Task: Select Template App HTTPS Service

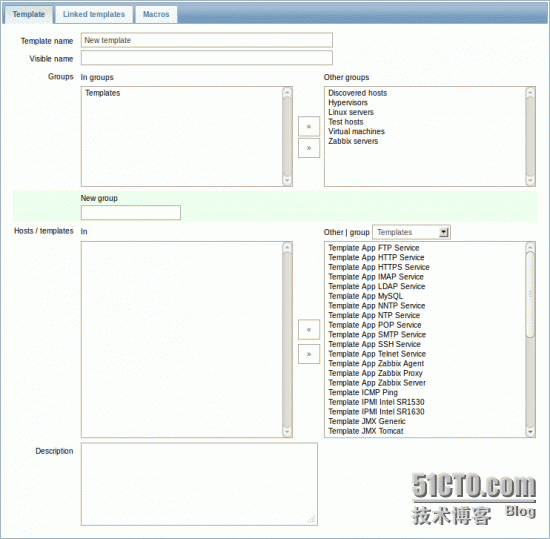Action: 379,267
